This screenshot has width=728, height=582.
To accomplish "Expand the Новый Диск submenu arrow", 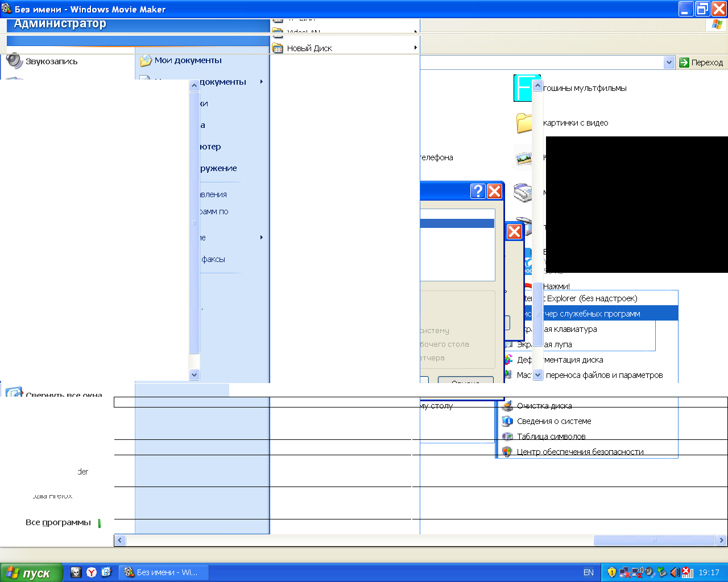I will click(x=416, y=48).
